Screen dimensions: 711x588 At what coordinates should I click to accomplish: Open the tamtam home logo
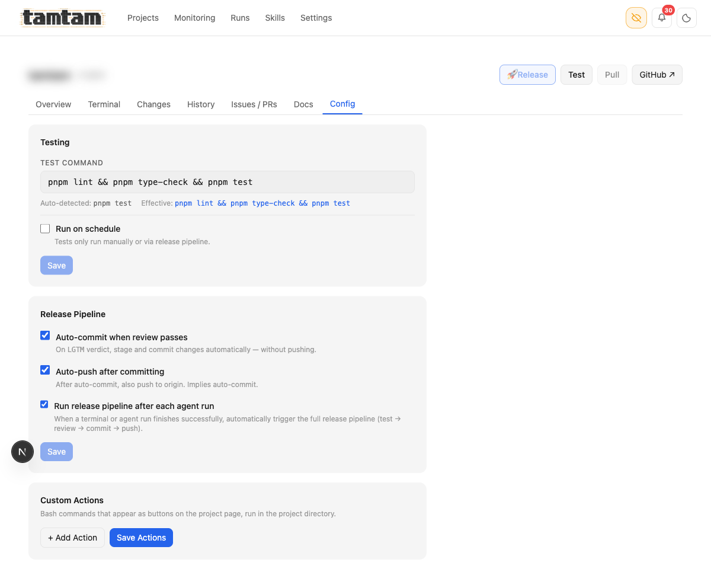pos(62,18)
